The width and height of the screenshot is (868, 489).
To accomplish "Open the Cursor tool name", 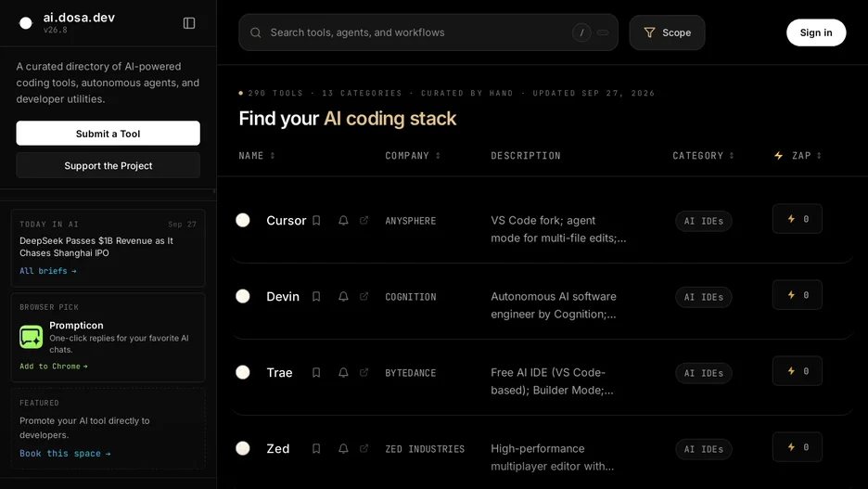I will (287, 221).
